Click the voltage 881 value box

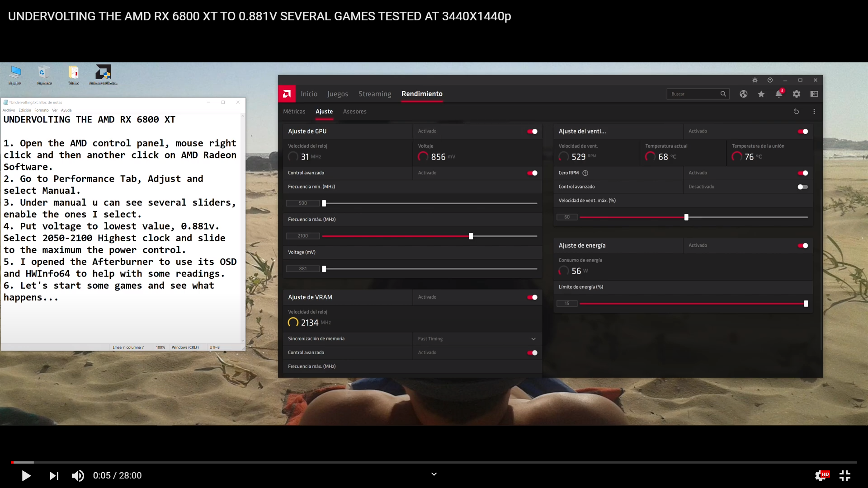coord(303,269)
